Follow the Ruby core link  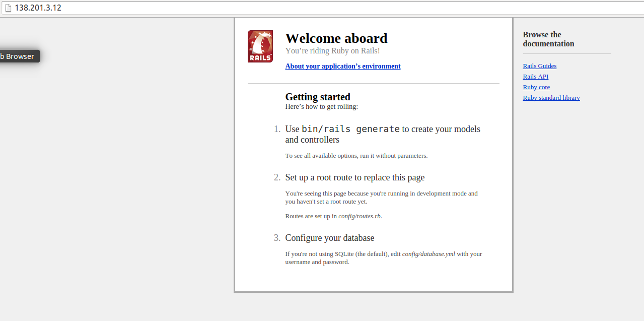pyautogui.click(x=536, y=87)
